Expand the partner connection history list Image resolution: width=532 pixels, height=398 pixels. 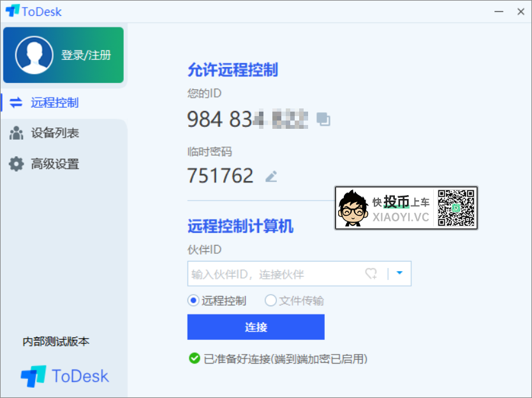[400, 273]
